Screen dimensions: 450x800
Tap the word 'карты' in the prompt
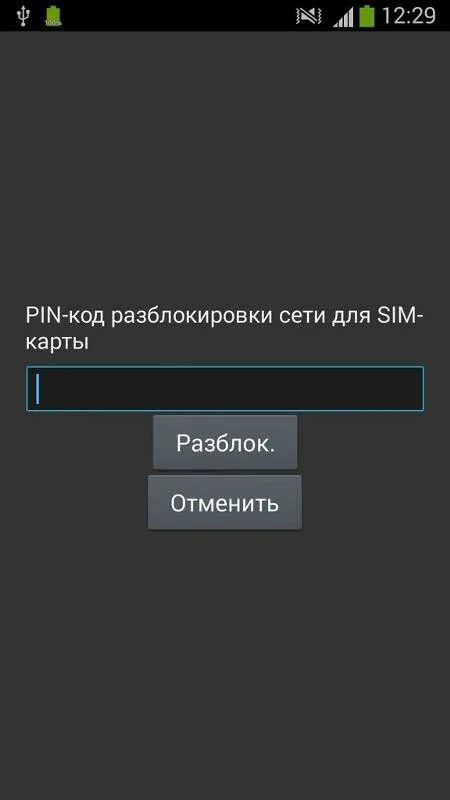pyautogui.click(x=57, y=343)
